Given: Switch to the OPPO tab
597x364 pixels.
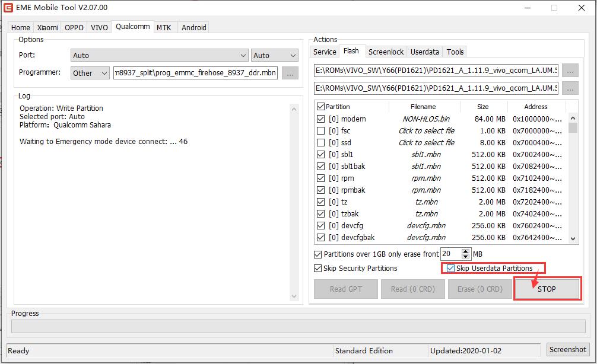Looking at the screenshot, I should click(x=74, y=27).
